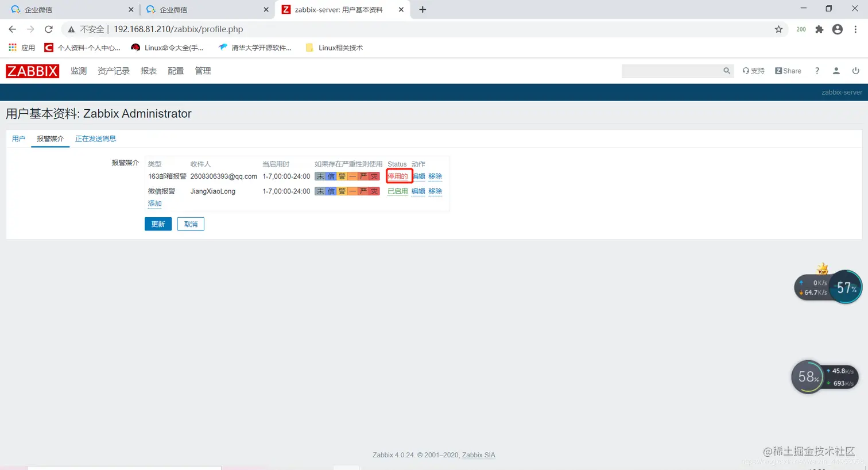Click recipient JiangXiaoLong
Viewport: 868px width, 470px height.
213,191
